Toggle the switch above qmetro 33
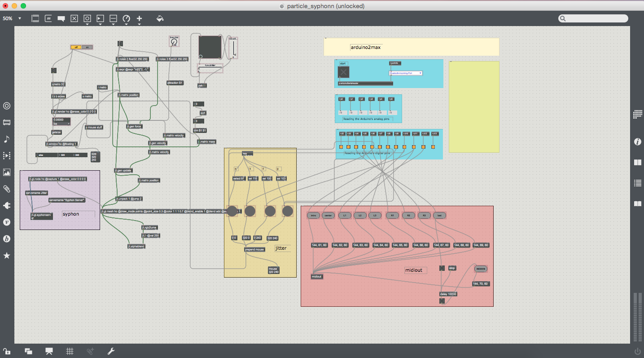 54,71
